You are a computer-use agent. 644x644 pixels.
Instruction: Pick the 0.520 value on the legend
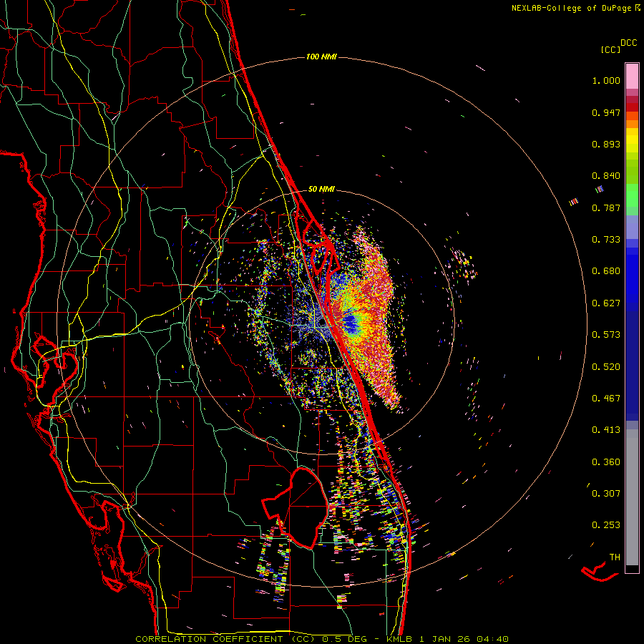tap(606, 367)
